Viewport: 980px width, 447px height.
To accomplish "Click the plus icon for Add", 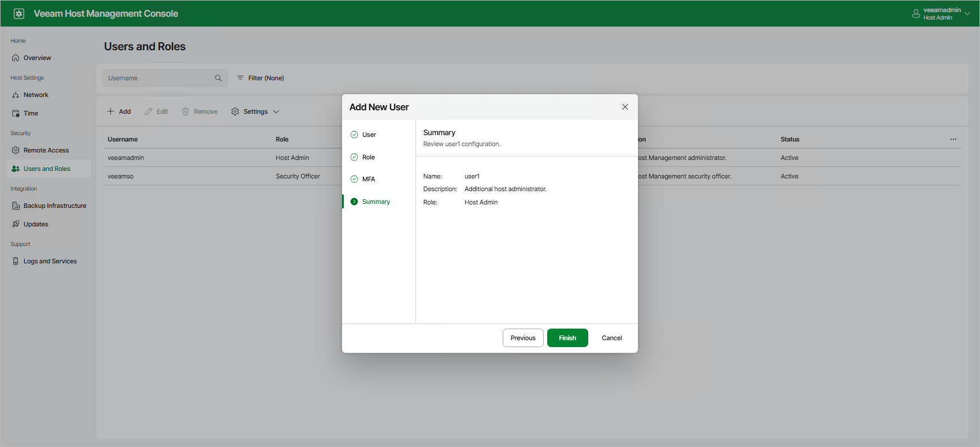I will pyautogui.click(x=110, y=111).
